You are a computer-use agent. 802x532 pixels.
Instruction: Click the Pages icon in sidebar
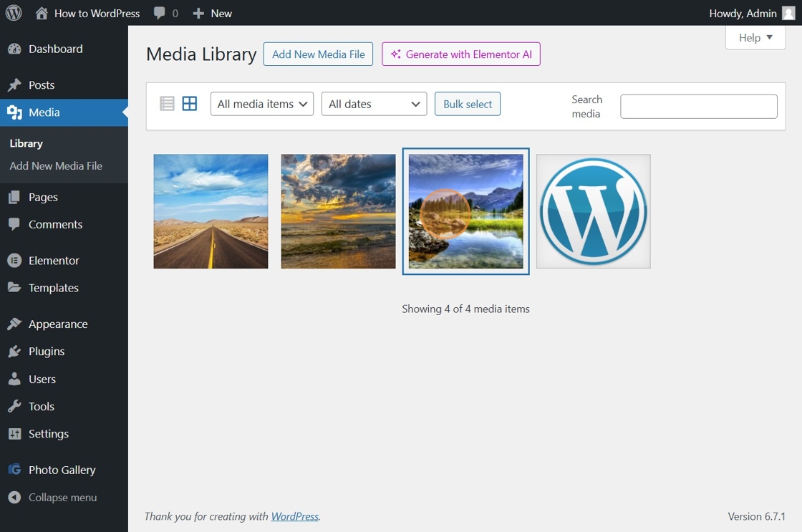coord(14,197)
